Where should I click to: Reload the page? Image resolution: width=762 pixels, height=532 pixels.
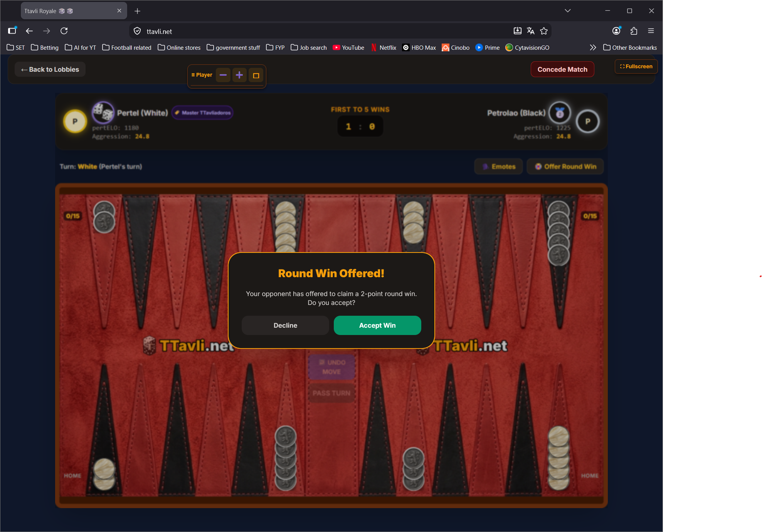[x=64, y=31]
